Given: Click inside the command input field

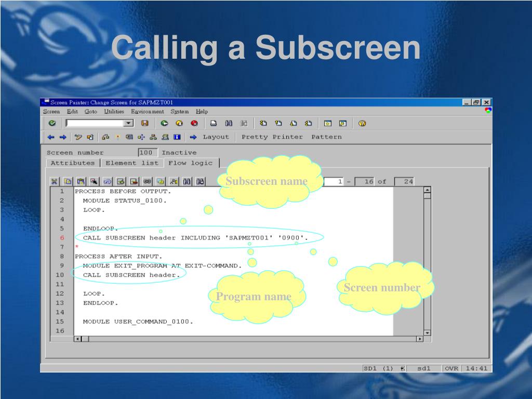Looking at the screenshot, I should coord(96,123).
